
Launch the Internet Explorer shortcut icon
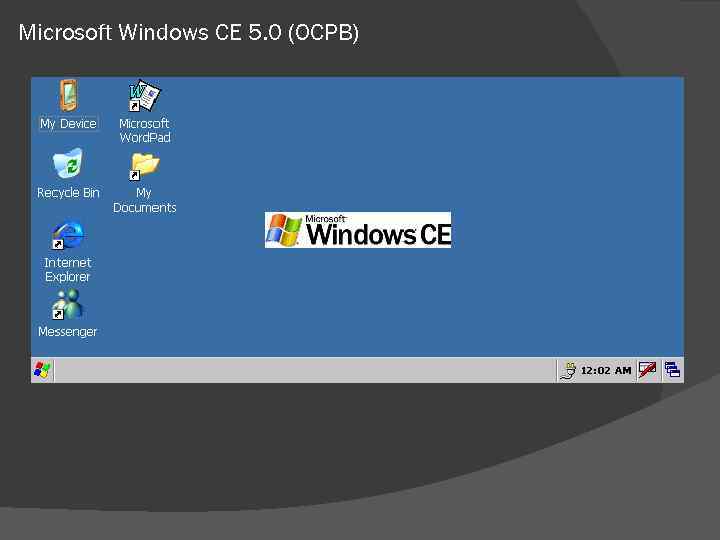pos(68,235)
